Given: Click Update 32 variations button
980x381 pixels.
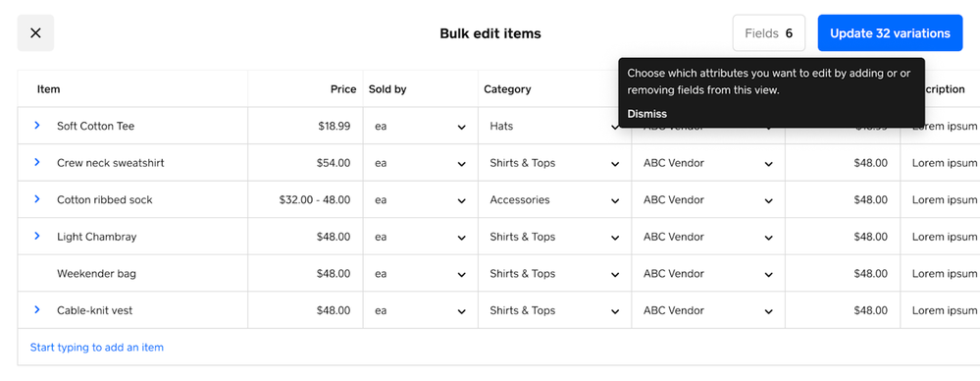Looking at the screenshot, I should coord(890,33).
